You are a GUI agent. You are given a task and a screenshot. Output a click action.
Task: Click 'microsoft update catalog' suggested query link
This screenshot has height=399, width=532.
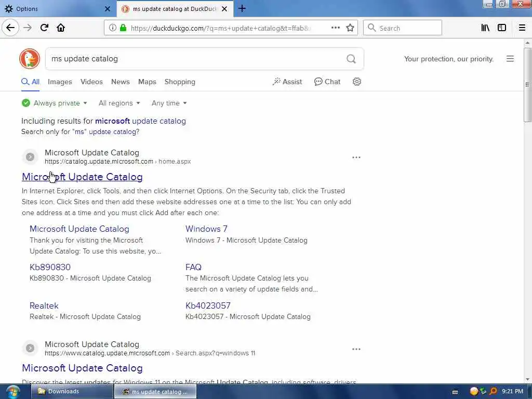[140, 121]
